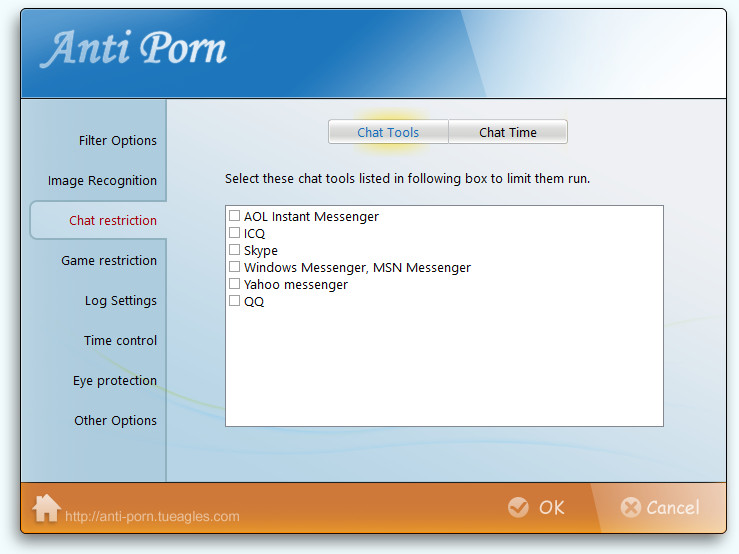Check the Skype restriction box
The height and width of the screenshot is (554, 739).
tap(234, 250)
